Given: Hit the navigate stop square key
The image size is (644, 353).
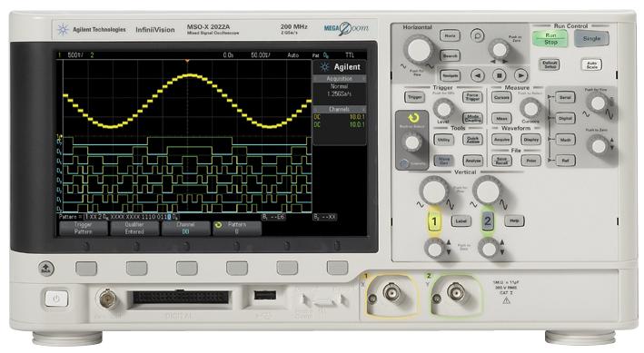Looking at the screenshot, I should click(x=499, y=75).
